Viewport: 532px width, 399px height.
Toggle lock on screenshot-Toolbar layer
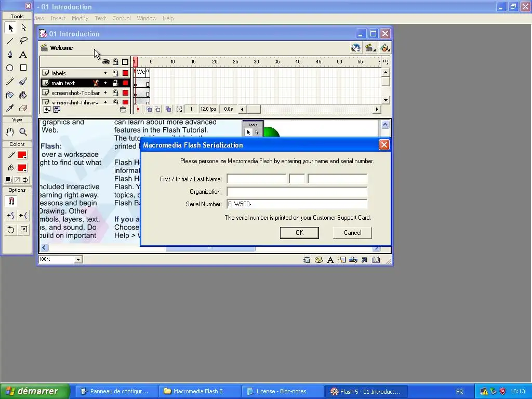tap(116, 92)
